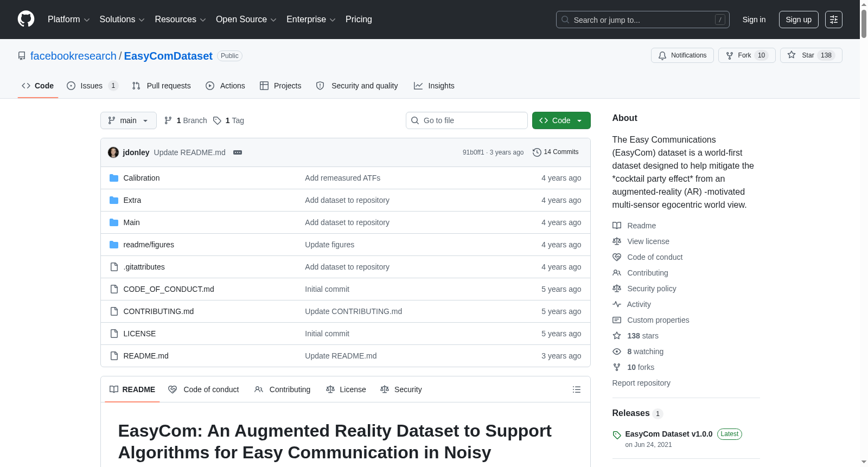The height and width of the screenshot is (467, 868).
Task: Click the jdonley avatar image
Action: (x=113, y=152)
